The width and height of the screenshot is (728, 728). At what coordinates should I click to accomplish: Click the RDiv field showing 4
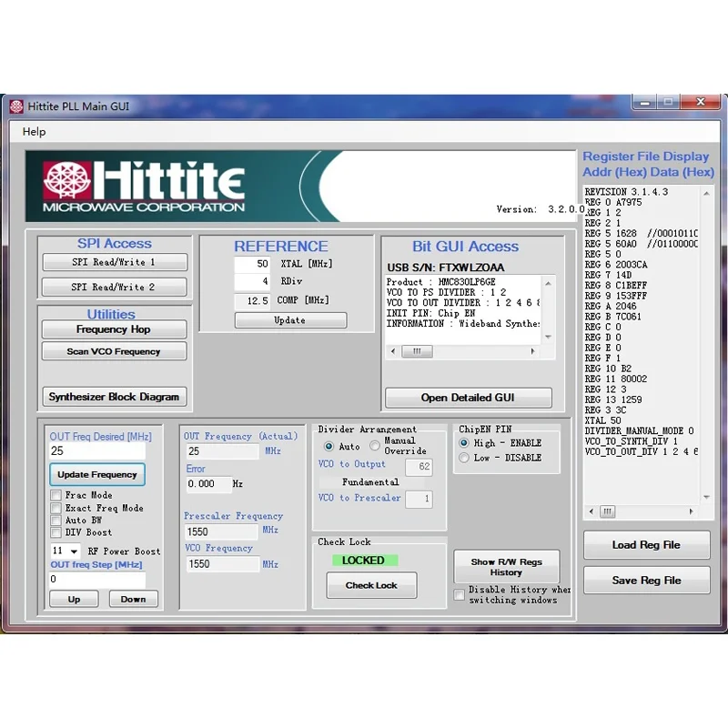[x=252, y=281]
